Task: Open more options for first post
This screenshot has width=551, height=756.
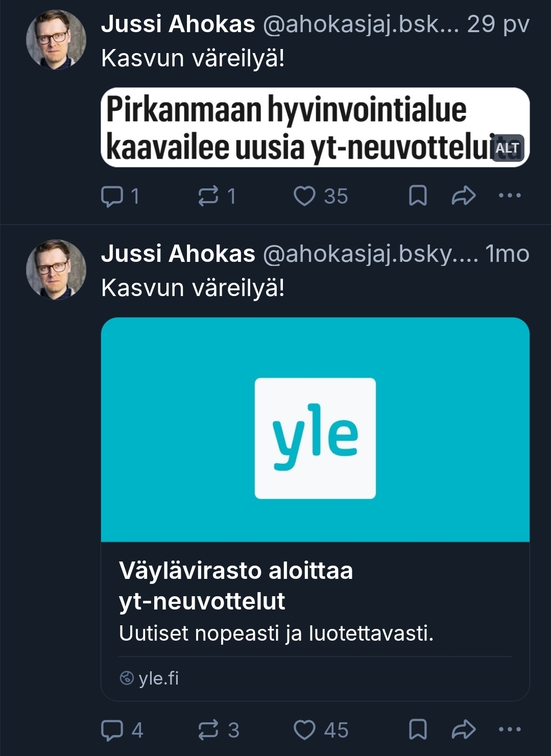Action: (x=509, y=196)
